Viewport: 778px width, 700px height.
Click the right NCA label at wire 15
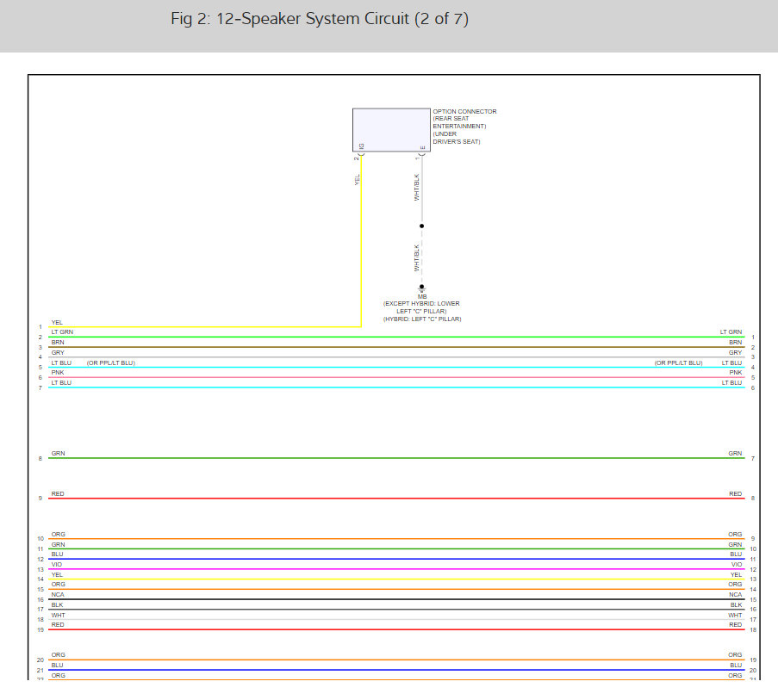point(735,595)
